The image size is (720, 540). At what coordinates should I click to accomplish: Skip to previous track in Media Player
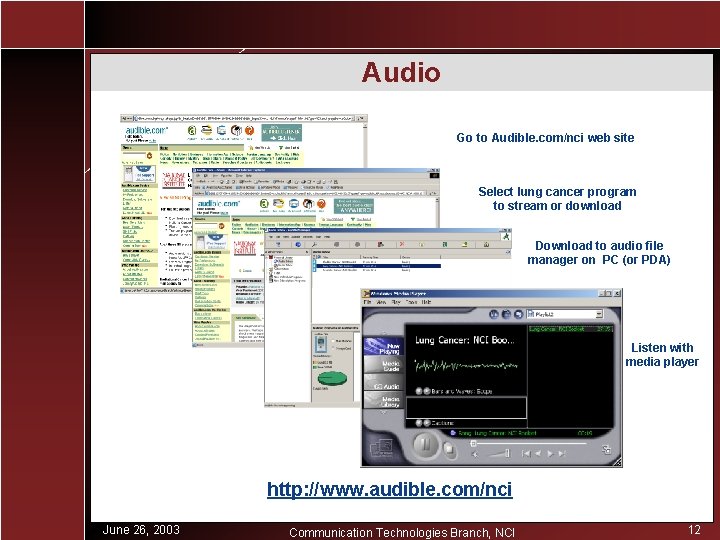[x=526, y=454]
